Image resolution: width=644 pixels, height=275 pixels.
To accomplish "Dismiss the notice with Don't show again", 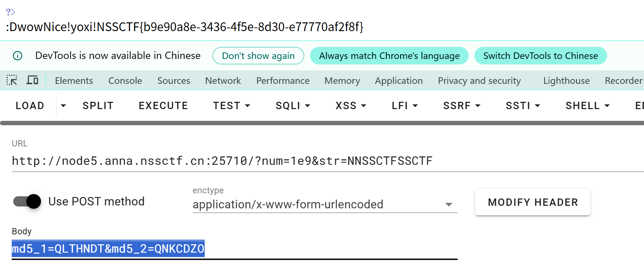I will tap(258, 56).
